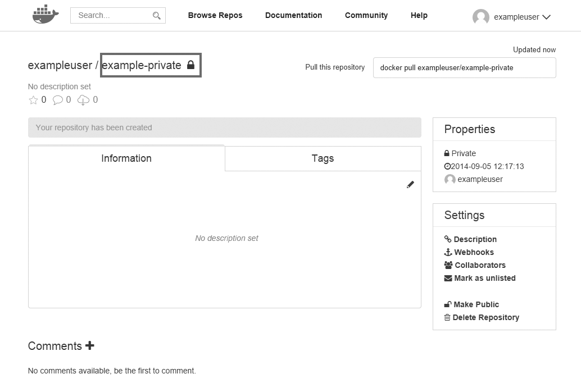Click the plus icon beside Comments

click(x=90, y=346)
